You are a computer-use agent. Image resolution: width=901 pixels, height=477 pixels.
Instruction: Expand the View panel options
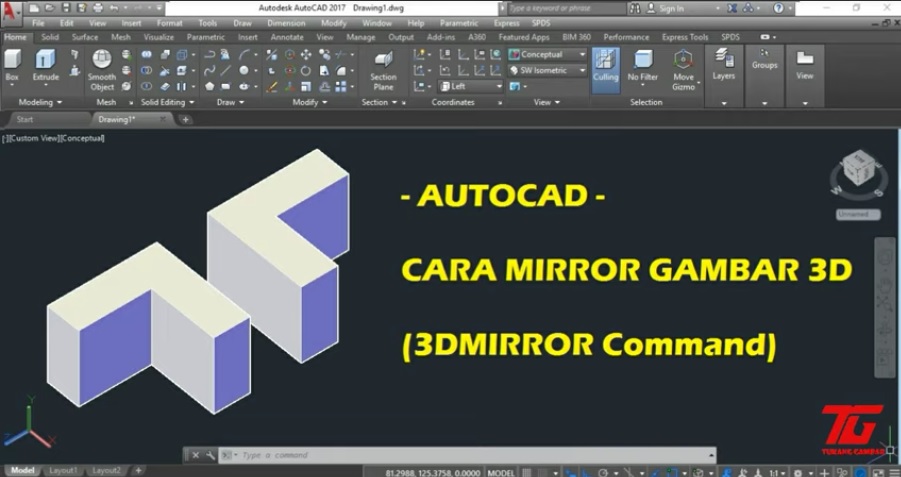click(x=546, y=102)
